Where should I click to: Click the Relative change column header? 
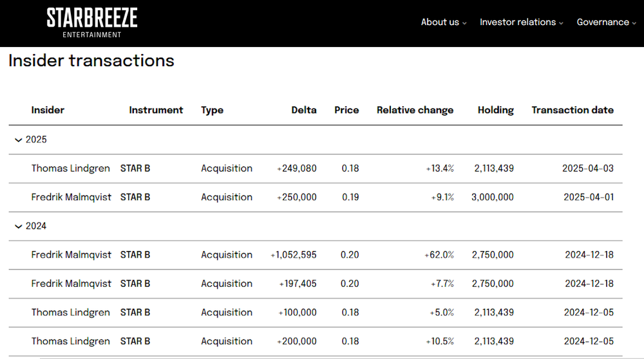[415, 110]
